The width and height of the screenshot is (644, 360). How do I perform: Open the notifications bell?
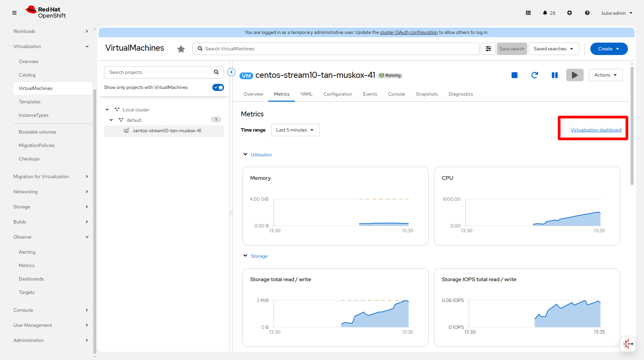click(x=545, y=13)
